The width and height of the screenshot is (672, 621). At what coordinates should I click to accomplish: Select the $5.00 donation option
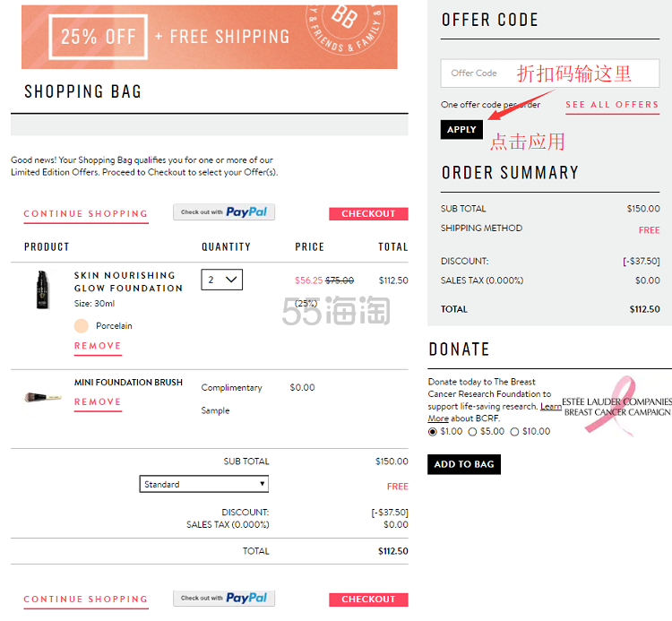click(x=472, y=432)
